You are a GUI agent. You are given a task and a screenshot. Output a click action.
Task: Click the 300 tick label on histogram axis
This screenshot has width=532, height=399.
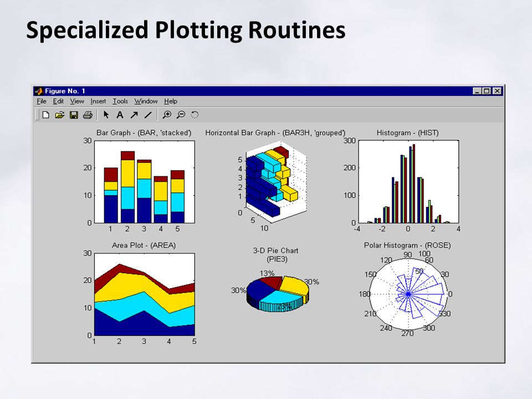click(x=350, y=140)
